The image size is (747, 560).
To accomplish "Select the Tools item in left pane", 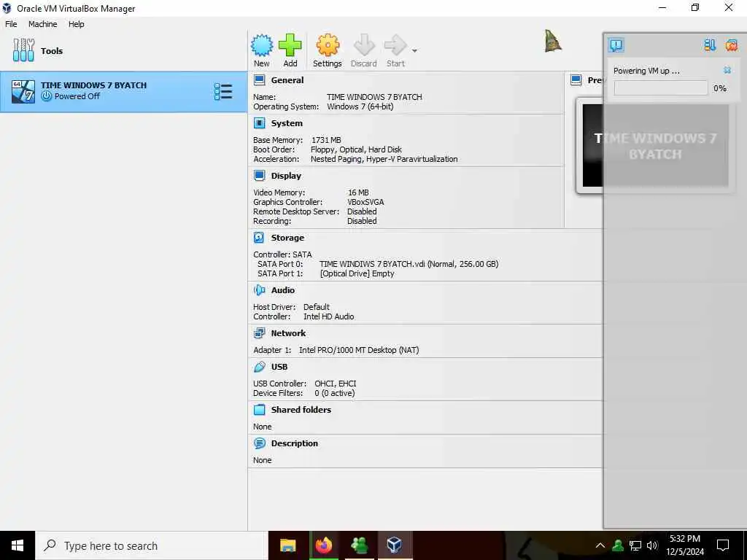I will point(124,51).
